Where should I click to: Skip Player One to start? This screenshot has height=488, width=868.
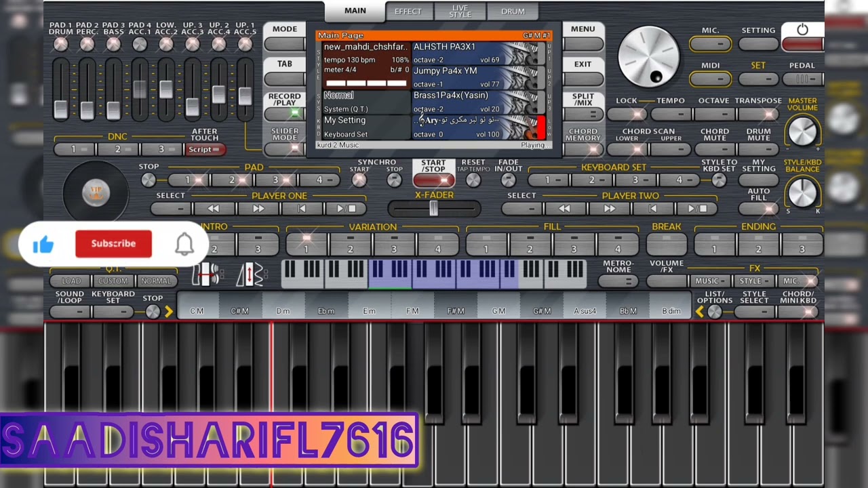pyautogui.click(x=302, y=209)
